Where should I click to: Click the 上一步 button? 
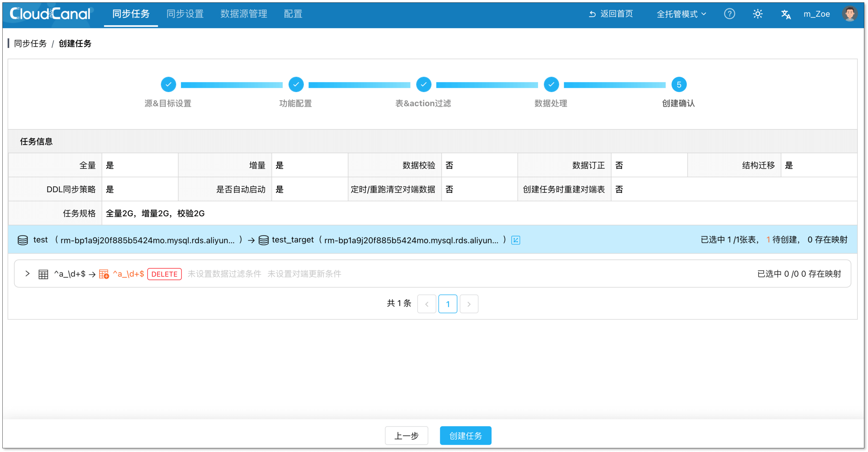pyautogui.click(x=406, y=435)
